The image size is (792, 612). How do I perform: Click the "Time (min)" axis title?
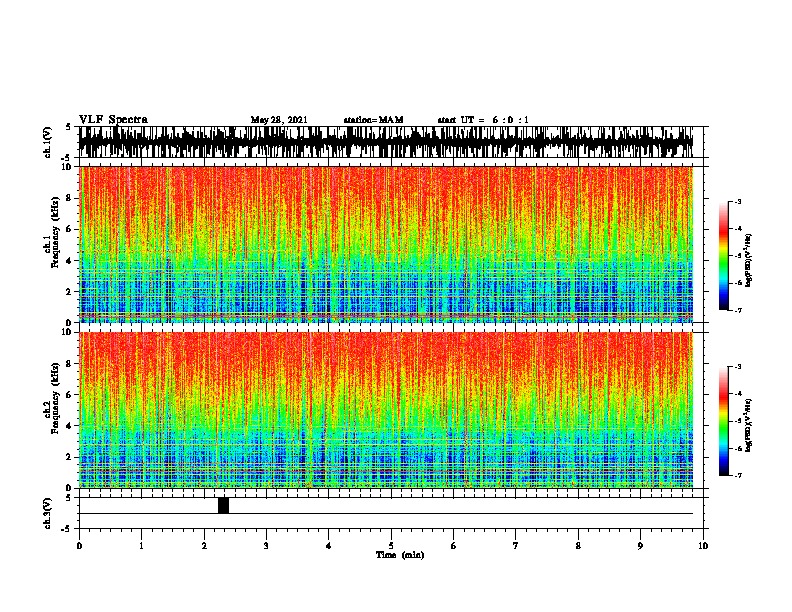click(x=400, y=555)
